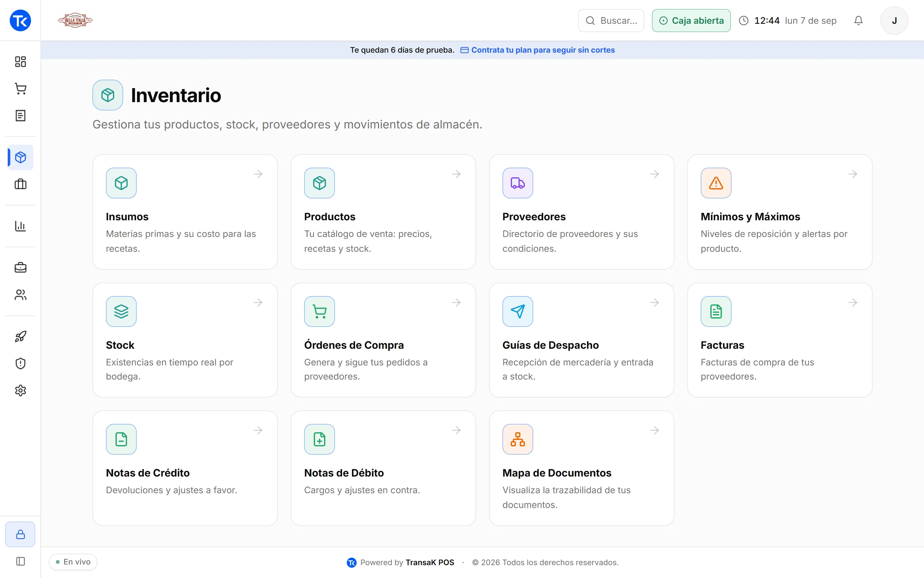924x578 pixels.
Task: Open the shopping cart sales icon in sidebar
Action: [x=20, y=89]
